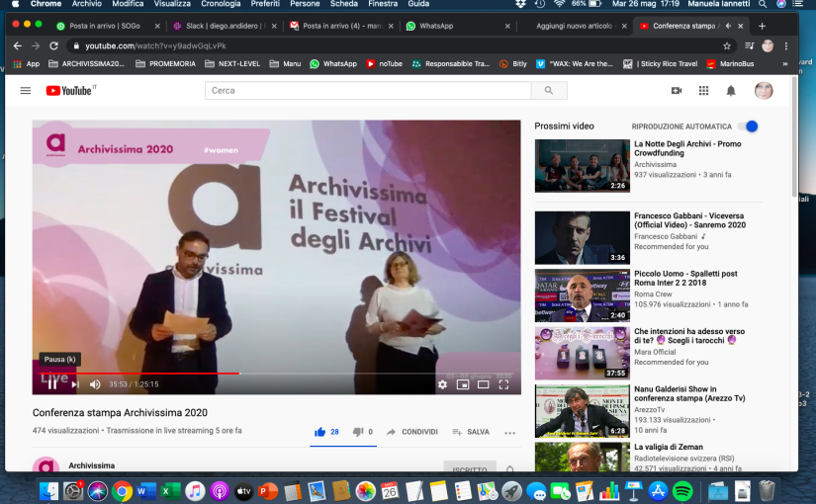Image resolution: width=816 pixels, height=504 pixels.
Task: Open the video settings gear
Action: [442, 384]
